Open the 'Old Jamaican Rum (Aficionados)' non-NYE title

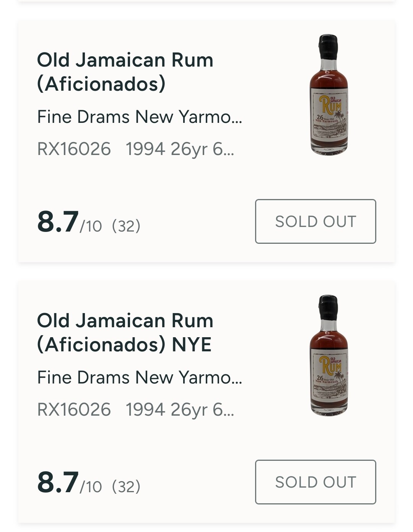click(125, 72)
